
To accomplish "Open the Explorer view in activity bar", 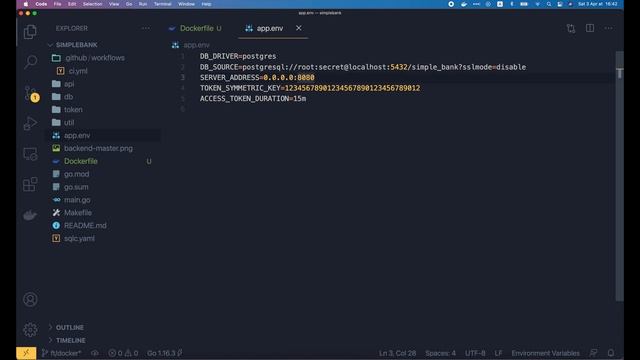I will 30,32.
